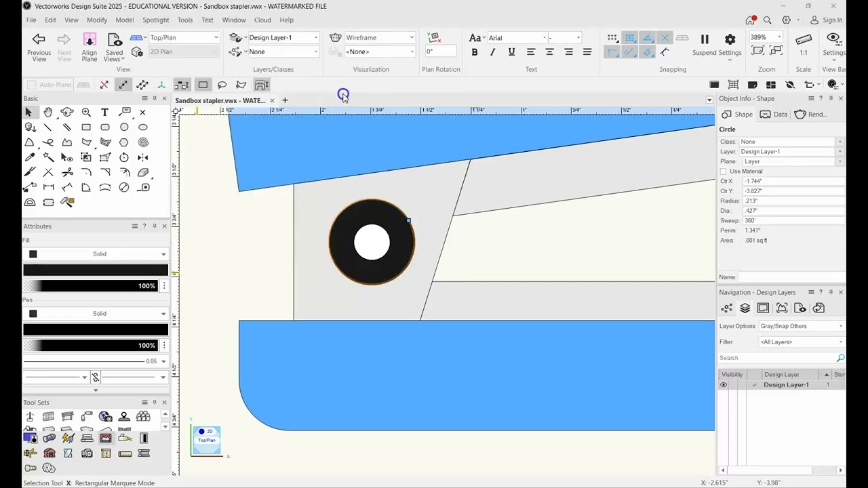
Task: Select the Trim scissors tool
Action: point(67,172)
